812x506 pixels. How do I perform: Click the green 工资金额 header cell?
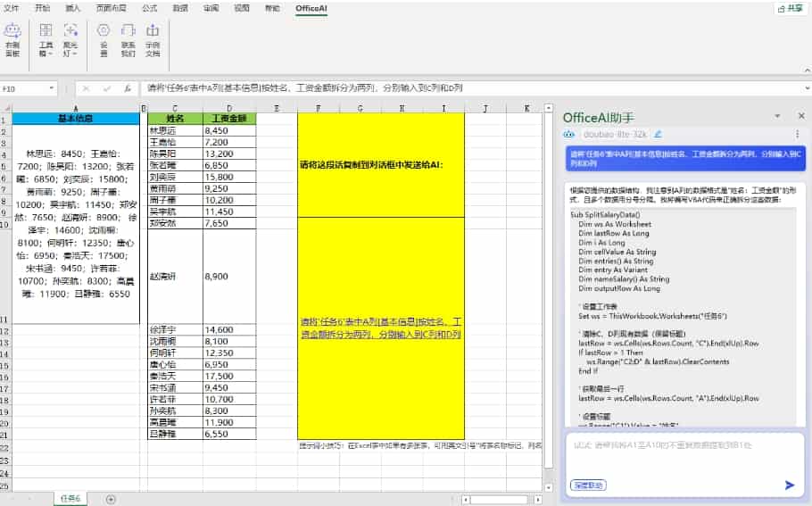pos(229,119)
